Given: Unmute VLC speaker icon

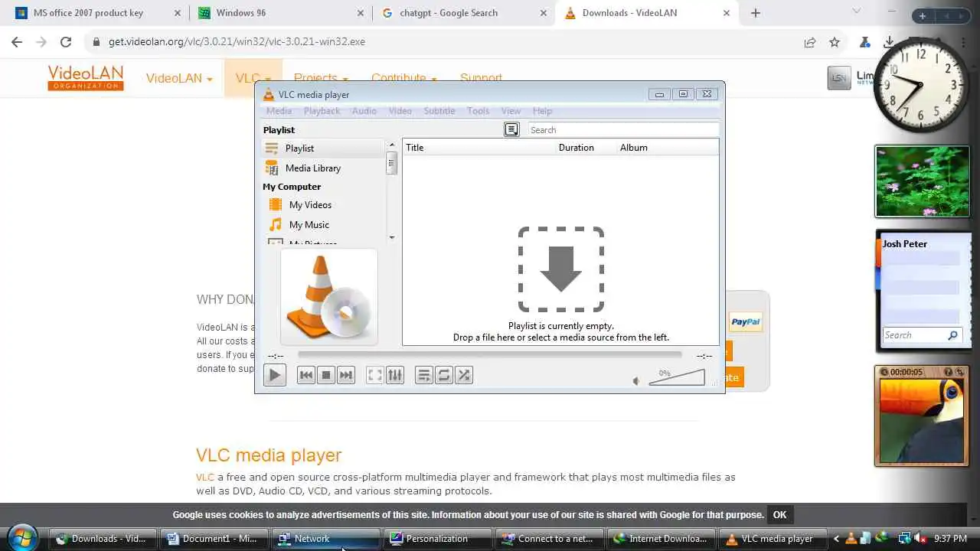Looking at the screenshot, I should coord(636,380).
